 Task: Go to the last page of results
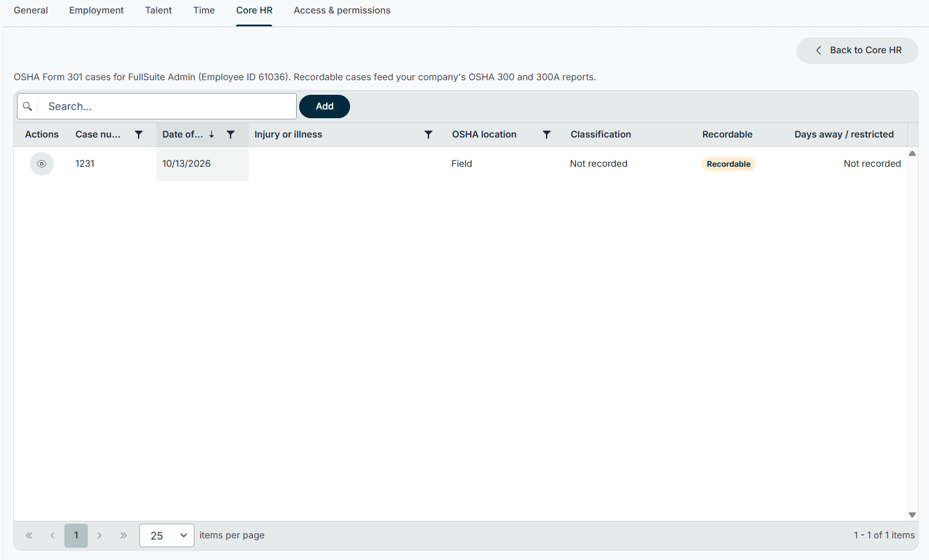[x=124, y=535]
